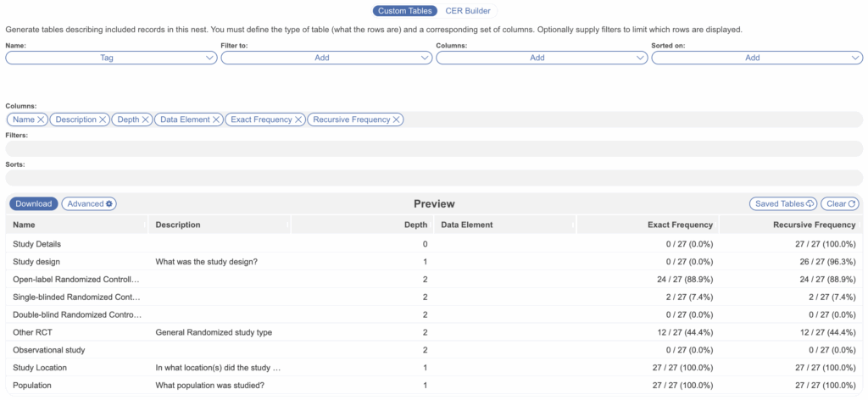Open the Sorted on dropdown

coord(757,58)
